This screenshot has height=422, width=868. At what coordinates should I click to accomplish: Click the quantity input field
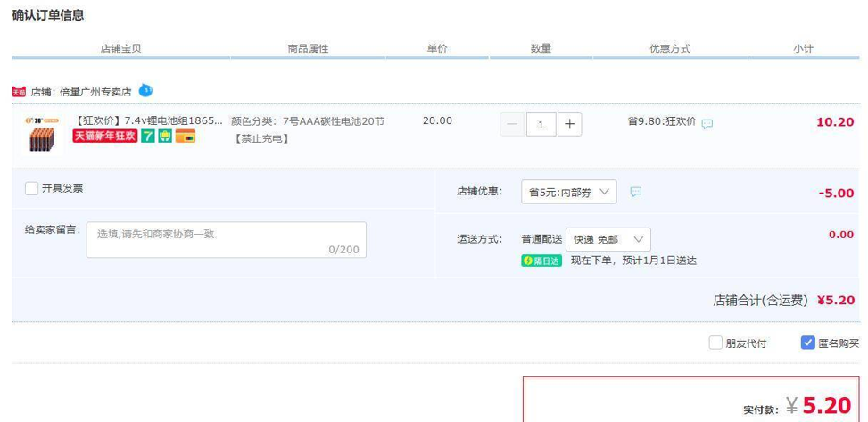[541, 124]
